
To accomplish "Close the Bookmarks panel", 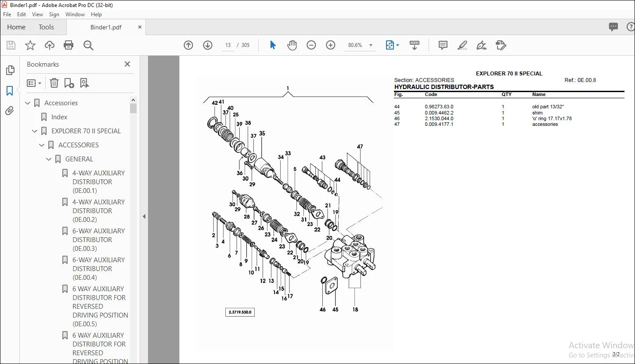I will 127,64.
